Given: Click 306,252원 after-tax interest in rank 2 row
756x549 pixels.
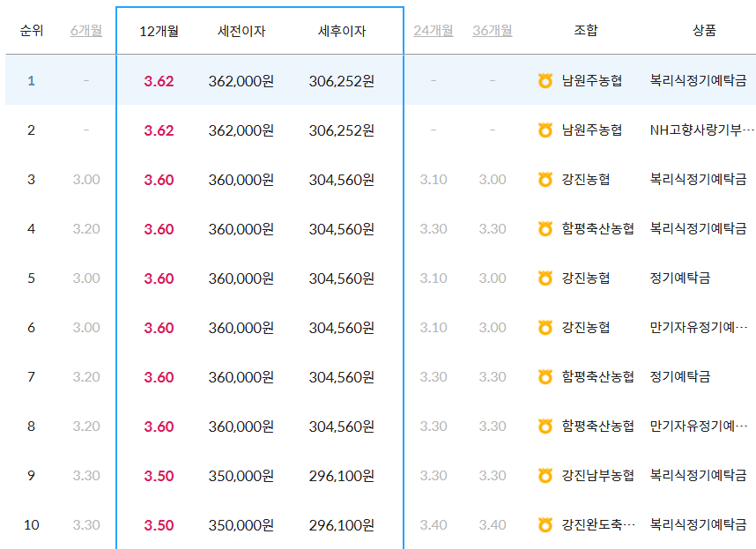Looking at the screenshot, I should [341, 130].
